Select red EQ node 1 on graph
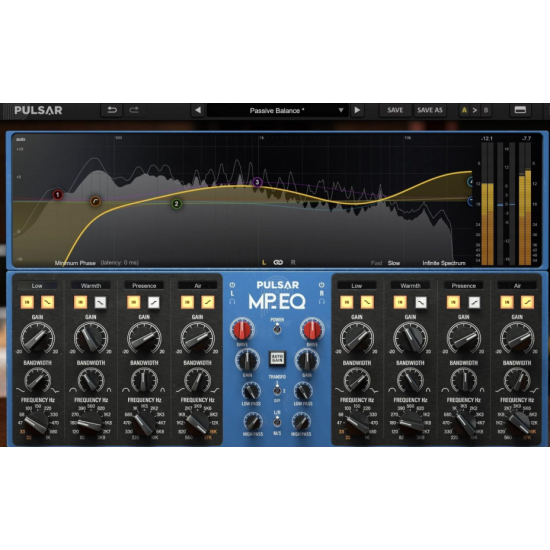Screen dimensions: 550x550 click(58, 194)
